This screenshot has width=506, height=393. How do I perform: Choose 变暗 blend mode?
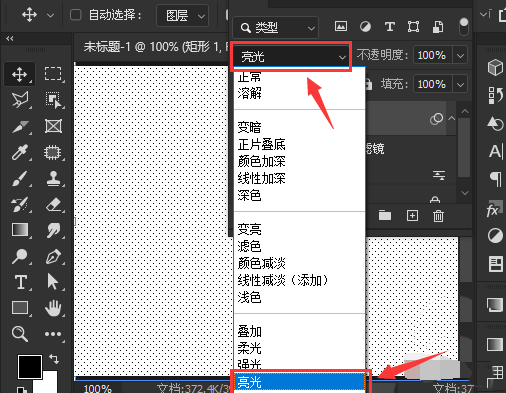tap(300, 128)
